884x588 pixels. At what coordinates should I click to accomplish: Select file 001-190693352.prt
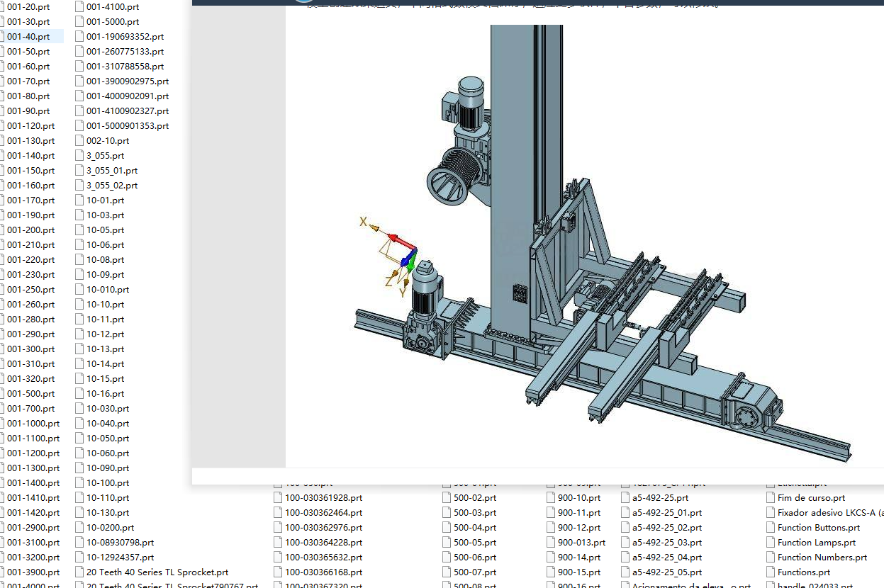(x=125, y=36)
